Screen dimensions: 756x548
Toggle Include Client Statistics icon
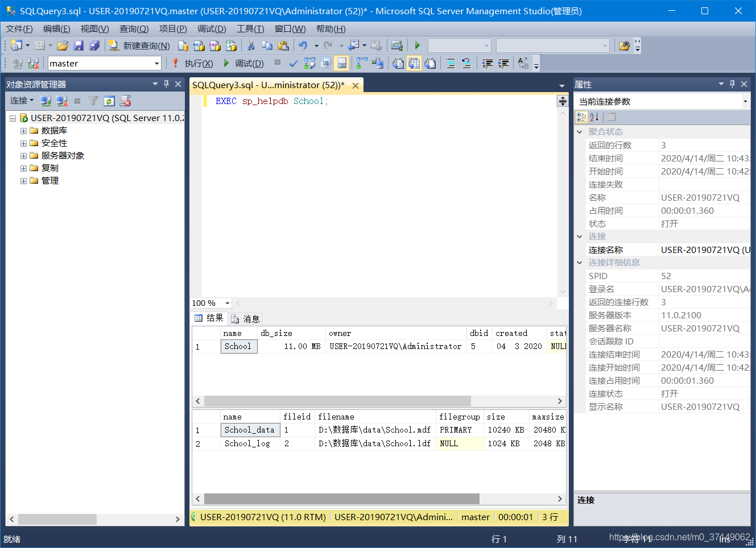coord(378,63)
